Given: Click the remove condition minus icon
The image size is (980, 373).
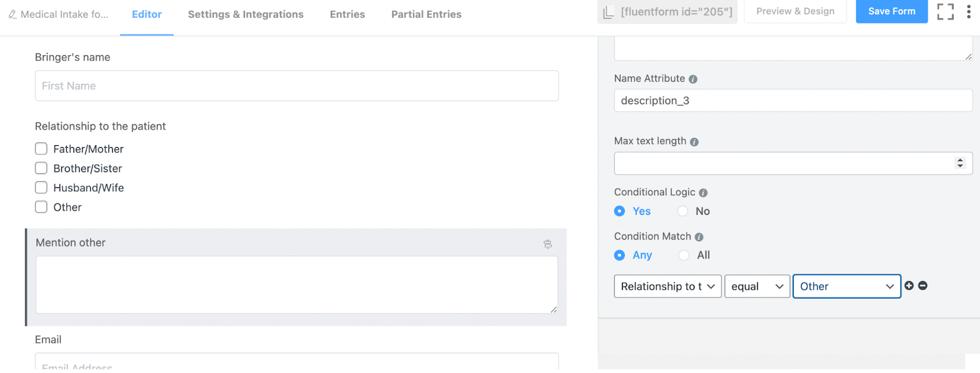Looking at the screenshot, I should coord(922,285).
